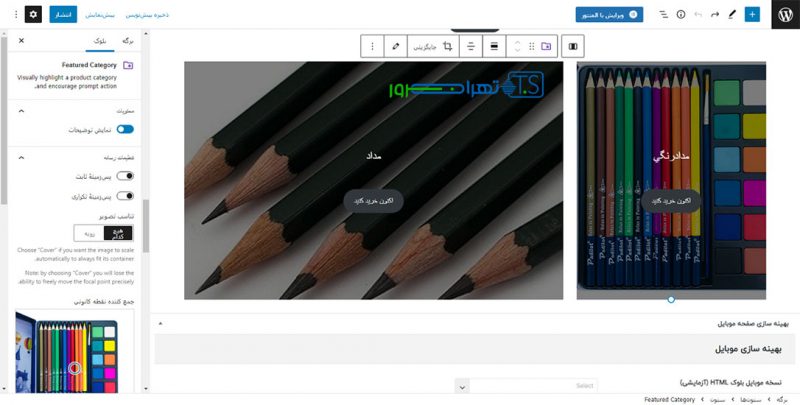Open the WordPress logo menu

783,15
